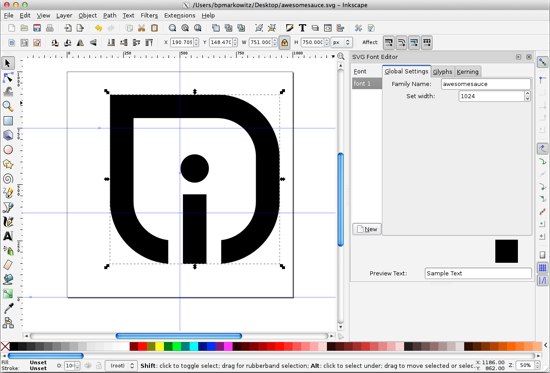The height and width of the screenshot is (373, 550).
Task: Select the Tweak tool
Action: pos(8,92)
